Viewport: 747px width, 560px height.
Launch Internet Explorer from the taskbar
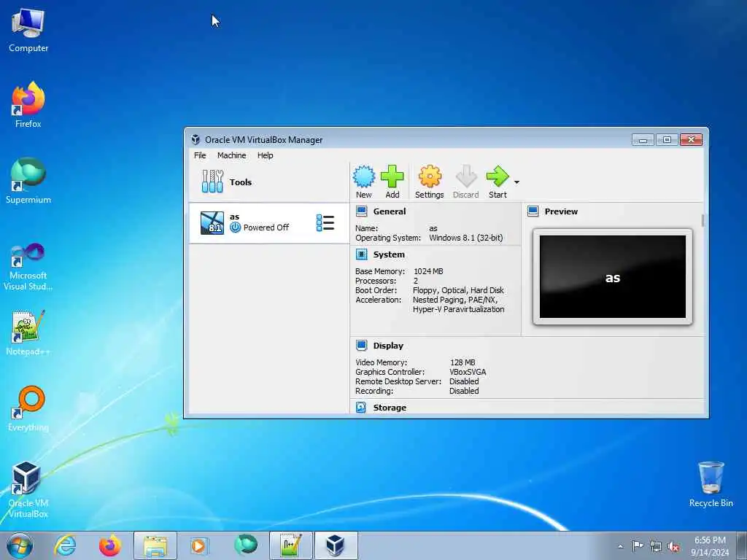[x=64, y=545]
